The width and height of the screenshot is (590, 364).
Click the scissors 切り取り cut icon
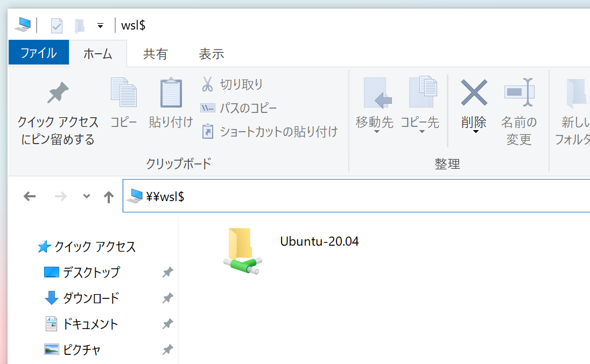[x=207, y=84]
